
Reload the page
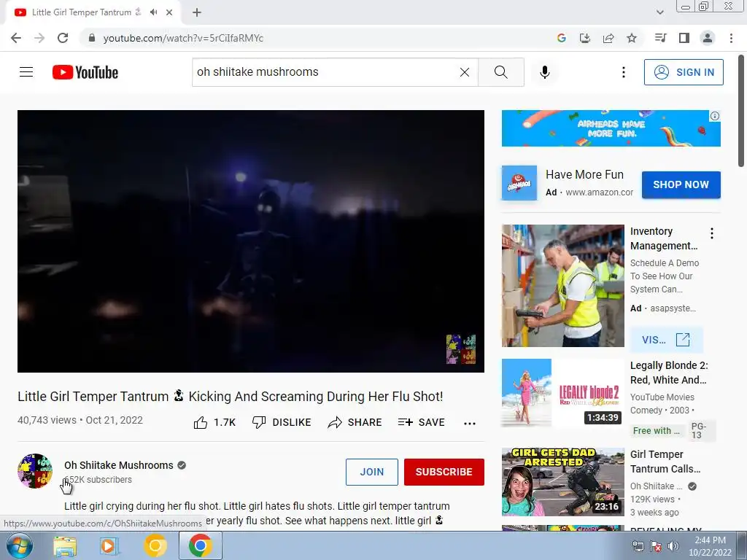coord(63,38)
